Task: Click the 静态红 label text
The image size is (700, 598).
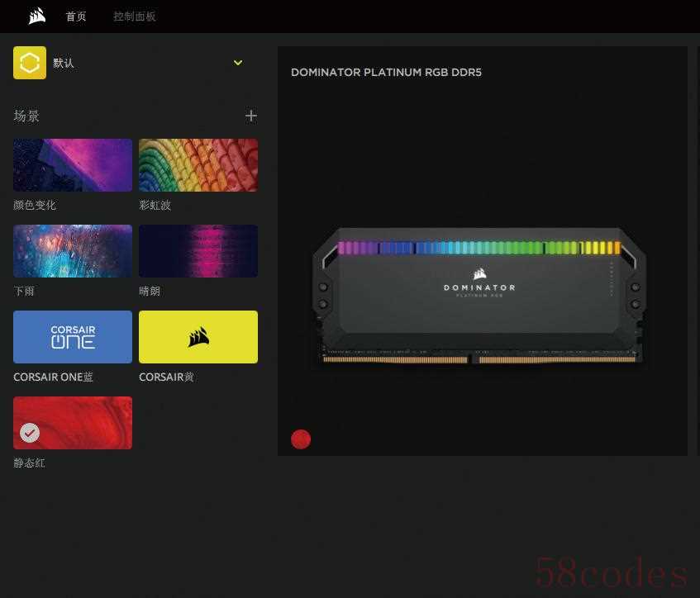Action: (29, 463)
